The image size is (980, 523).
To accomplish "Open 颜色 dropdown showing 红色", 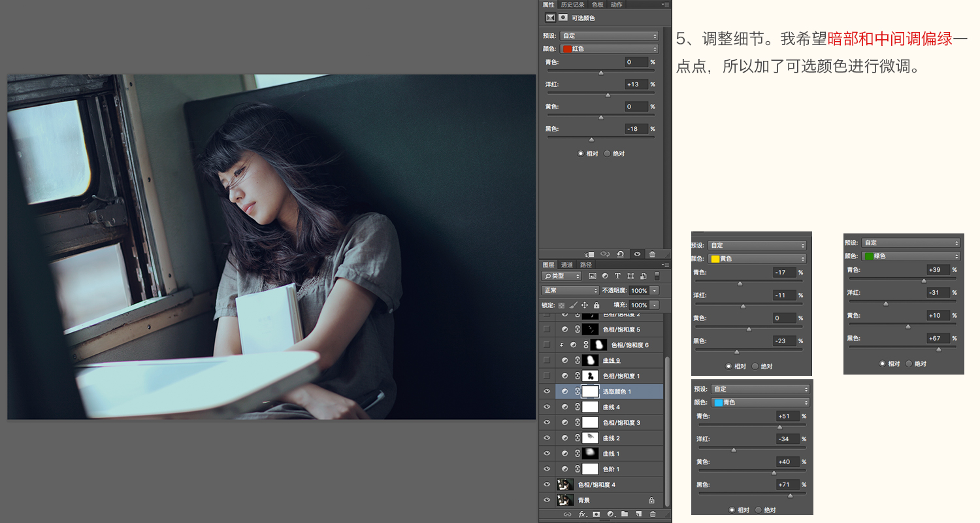I will (x=609, y=49).
